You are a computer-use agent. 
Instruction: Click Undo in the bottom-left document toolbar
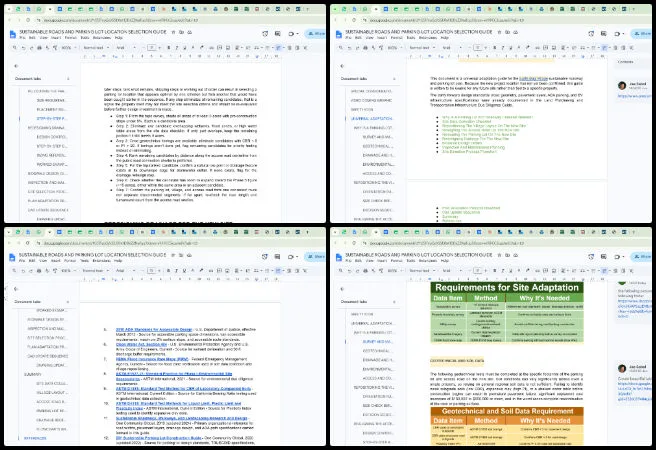(x=23, y=271)
